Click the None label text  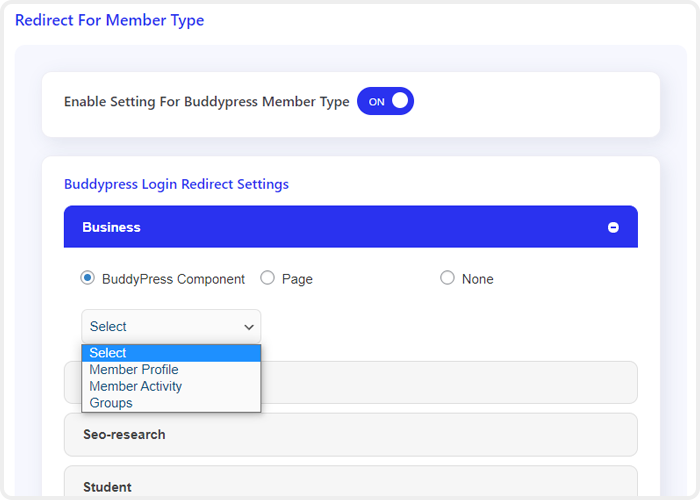[478, 279]
